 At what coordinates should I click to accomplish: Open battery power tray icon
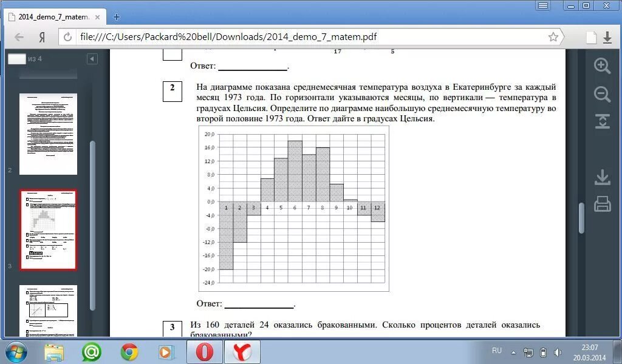click(x=544, y=352)
